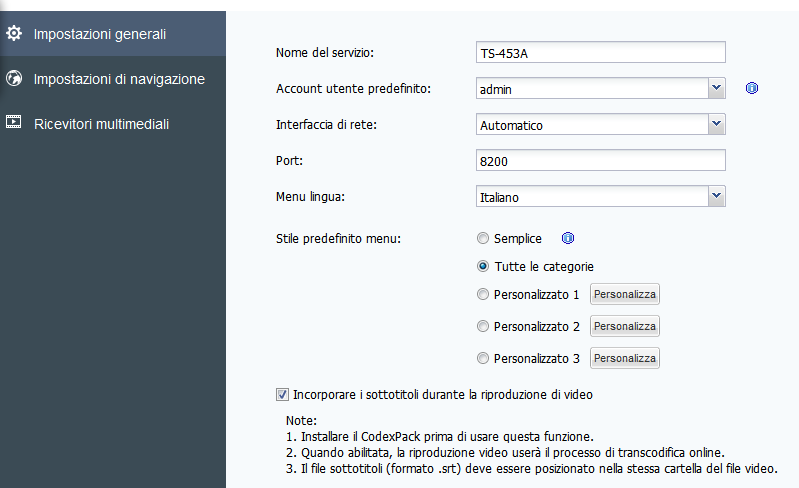The width and height of the screenshot is (799, 488).
Task: Click info icon beside Semplice option
Action: [568, 239]
